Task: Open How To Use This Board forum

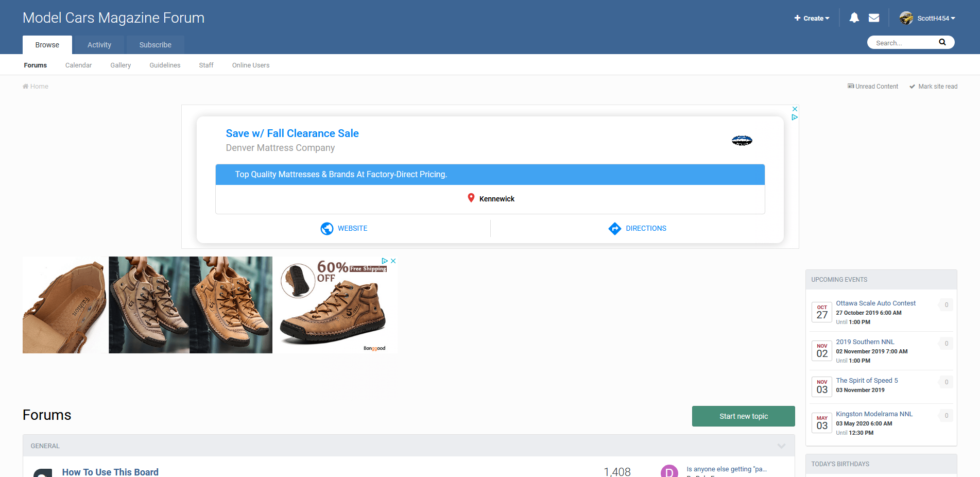Action: (x=110, y=472)
